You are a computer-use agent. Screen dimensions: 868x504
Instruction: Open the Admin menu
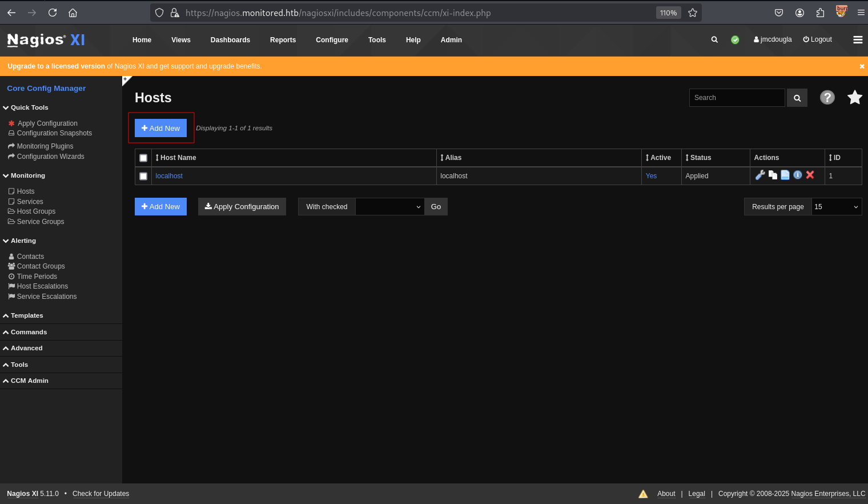tap(451, 40)
